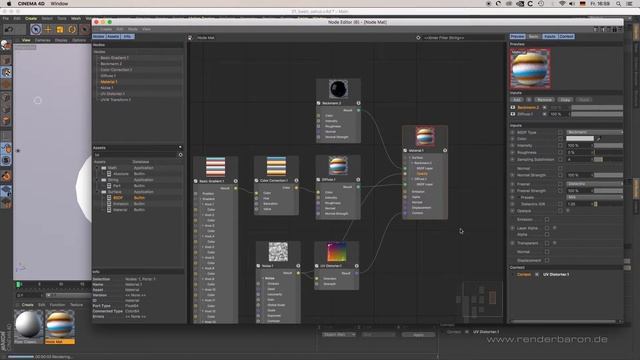Click the Add button under Layers
640x360 pixels.
coord(517,100)
